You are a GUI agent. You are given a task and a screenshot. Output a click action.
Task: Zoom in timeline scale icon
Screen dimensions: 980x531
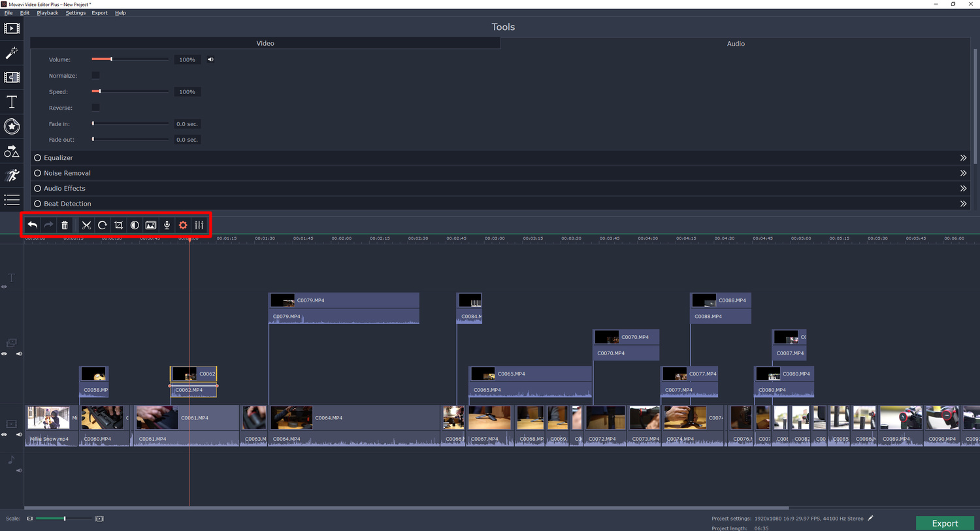tap(99, 519)
